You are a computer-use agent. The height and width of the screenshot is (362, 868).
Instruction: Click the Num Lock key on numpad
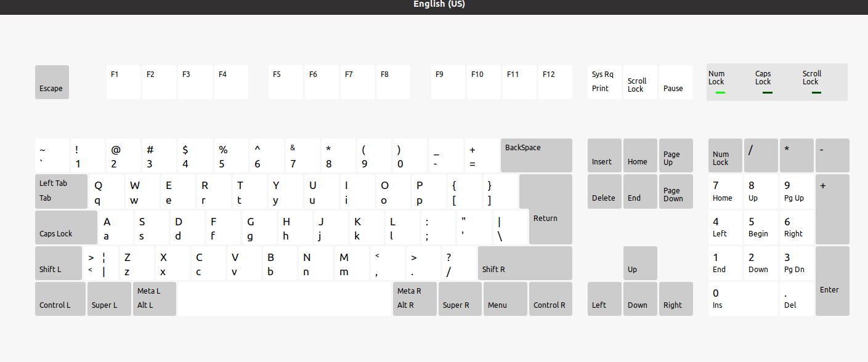pos(725,155)
